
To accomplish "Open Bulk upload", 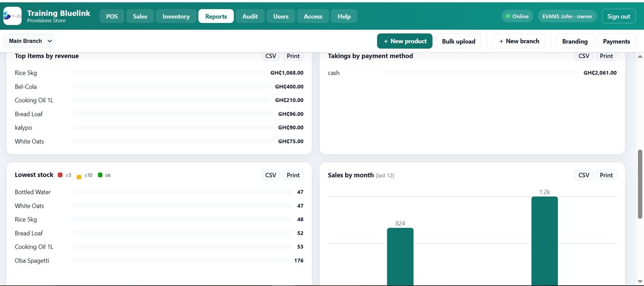I will (x=458, y=41).
